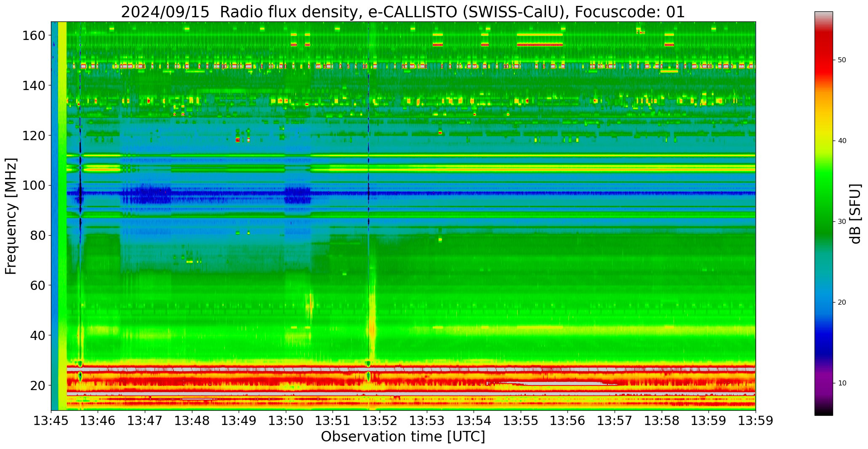Click the 40 frequency tick label

pyautogui.click(x=38, y=335)
